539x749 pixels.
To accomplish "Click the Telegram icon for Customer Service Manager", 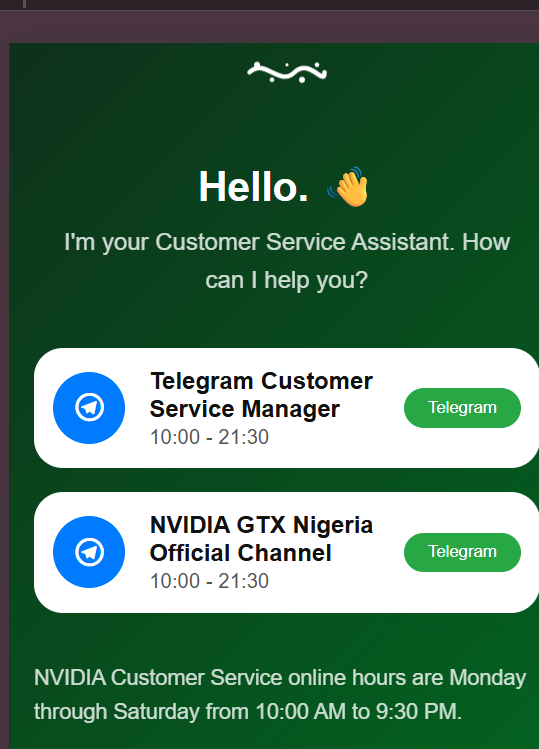I will coord(89,408).
